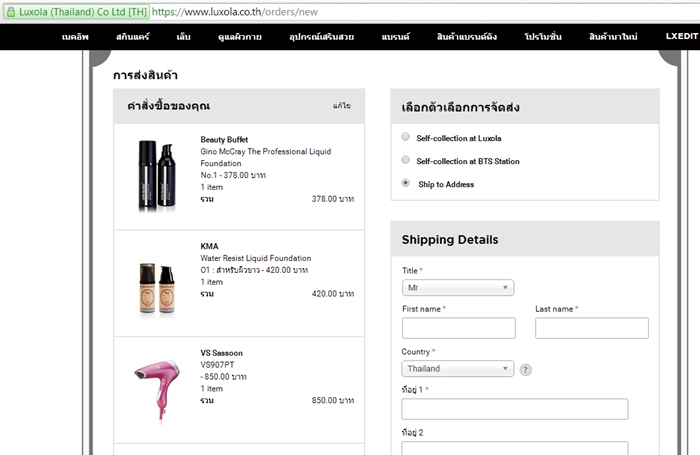Select Self-collection at Luxola radio button
Viewport: 700px width, 455px height.
[405, 137]
